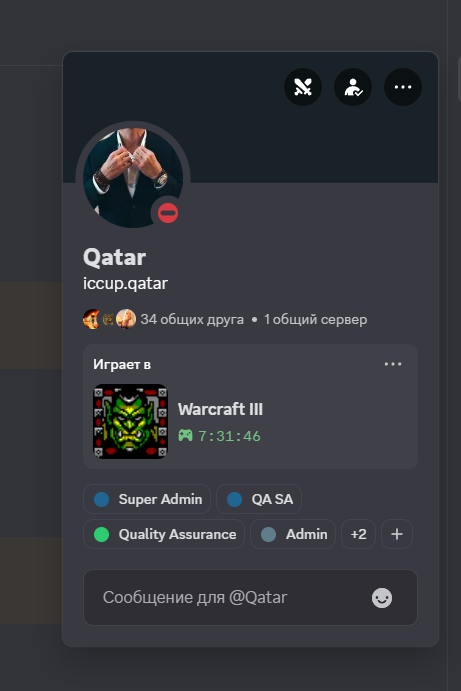Focus the message field for @Qatar
Viewport: 461px width, 691px height.
click(x=250, y=598)
